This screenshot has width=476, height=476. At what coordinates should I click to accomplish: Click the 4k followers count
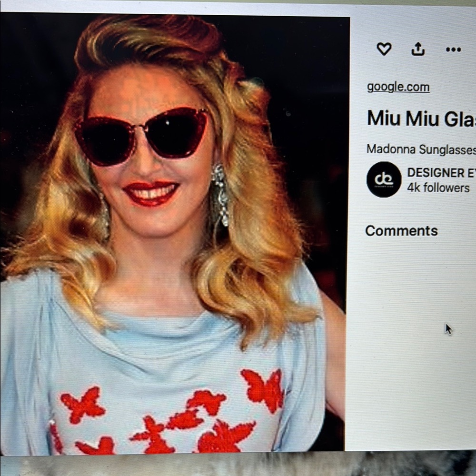[x=438, y=188]
